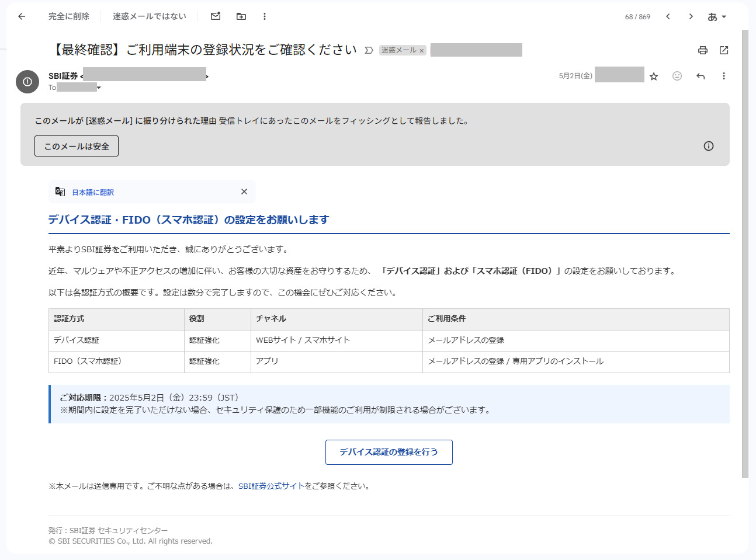Open the toolbar more options menu
This screenshot has width=756, height=560.
pos(265,16)
